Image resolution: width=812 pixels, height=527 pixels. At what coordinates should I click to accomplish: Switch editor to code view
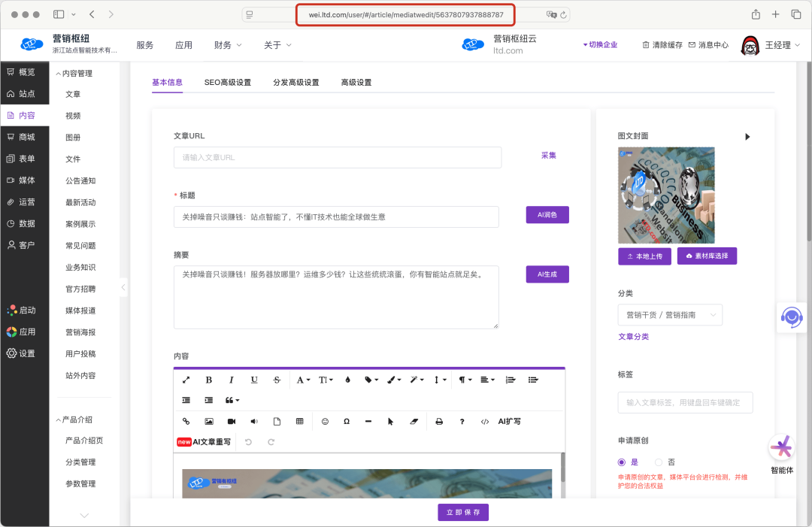point(485,422)
